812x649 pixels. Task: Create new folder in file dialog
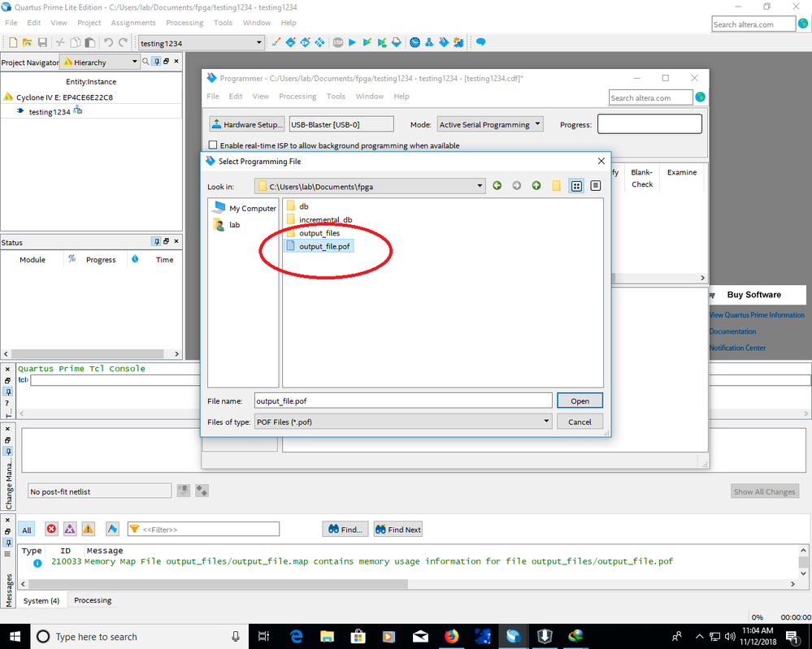point(556,186)
